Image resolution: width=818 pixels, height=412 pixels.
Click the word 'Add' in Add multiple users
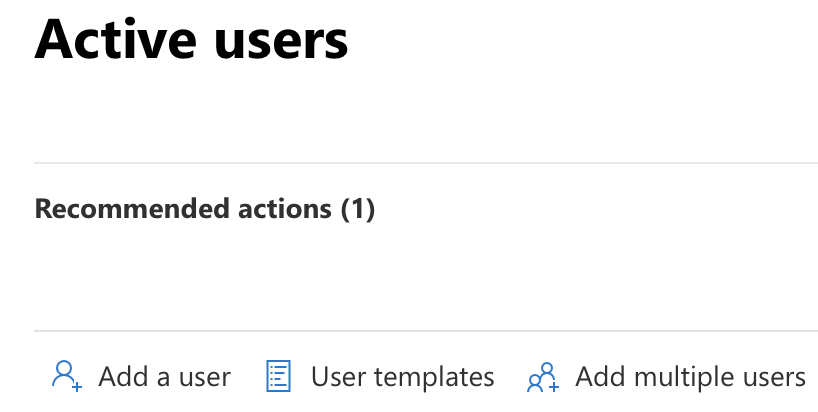[596, 377]
